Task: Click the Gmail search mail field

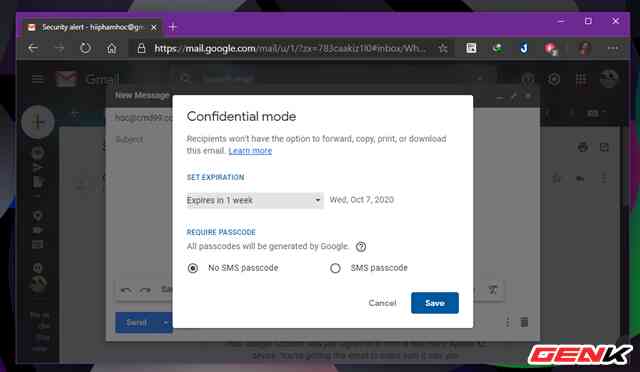Action: pos(333,78)
